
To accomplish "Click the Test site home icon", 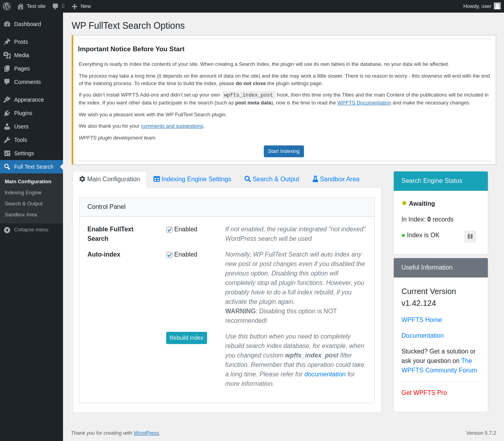I will [x=20, y=6].
